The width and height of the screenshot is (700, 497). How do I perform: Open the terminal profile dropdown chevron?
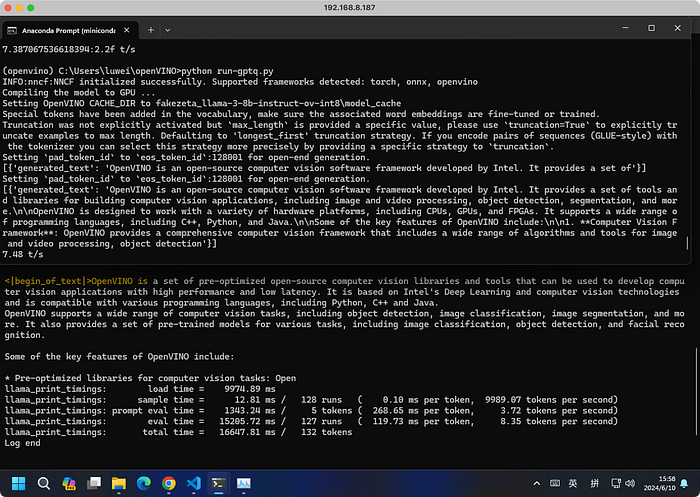pyautogui.click(x=168, y=30)
